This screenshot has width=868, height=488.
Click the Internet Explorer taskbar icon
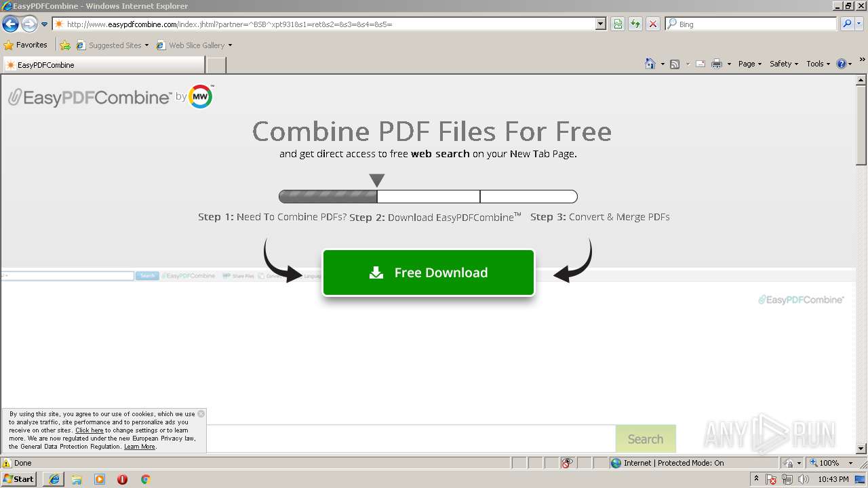tap(54, 479)
